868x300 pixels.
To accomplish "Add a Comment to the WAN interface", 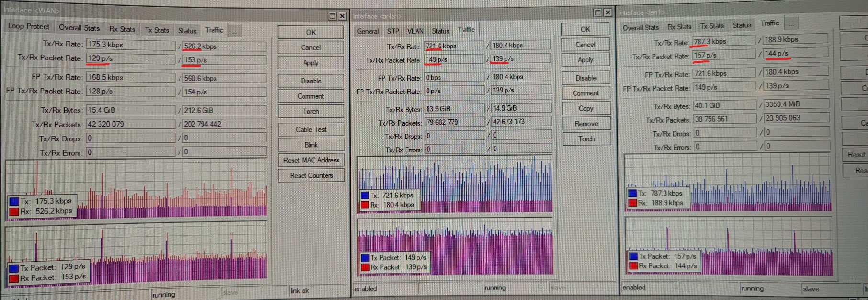I will click(x=311, y=96).
